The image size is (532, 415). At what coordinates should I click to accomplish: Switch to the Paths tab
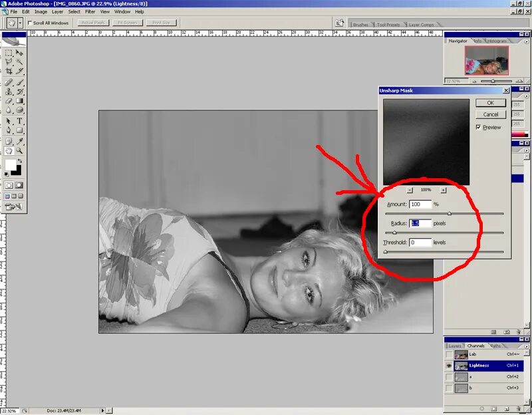point(495,345)
